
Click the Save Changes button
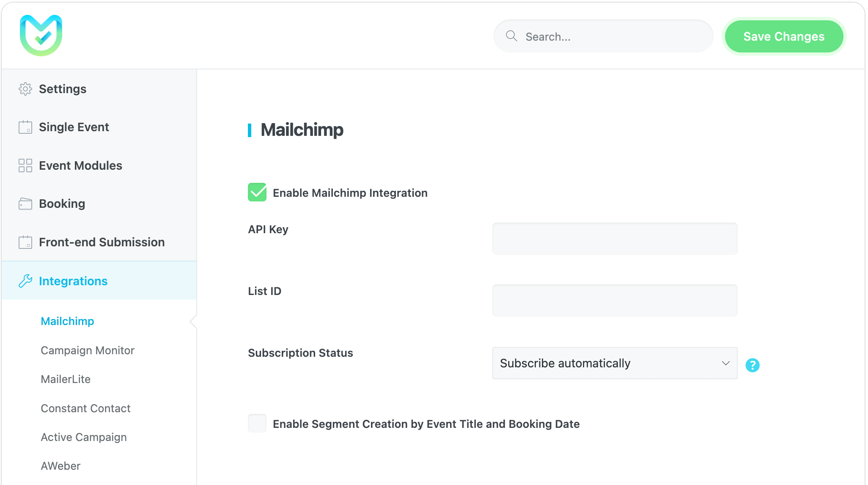(784, 36)
